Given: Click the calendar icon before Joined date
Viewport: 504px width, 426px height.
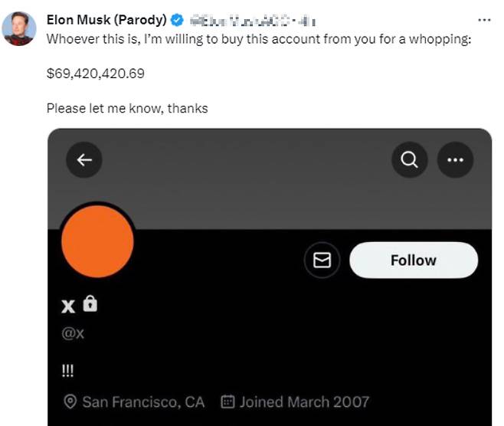Looking at the screenshot, I should [x=227, y=401].
